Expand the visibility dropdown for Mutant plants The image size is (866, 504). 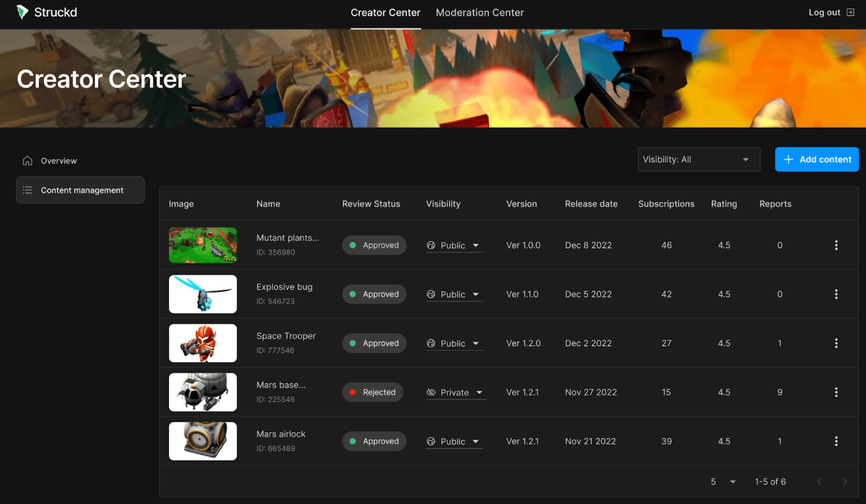[x=475, y=245]
